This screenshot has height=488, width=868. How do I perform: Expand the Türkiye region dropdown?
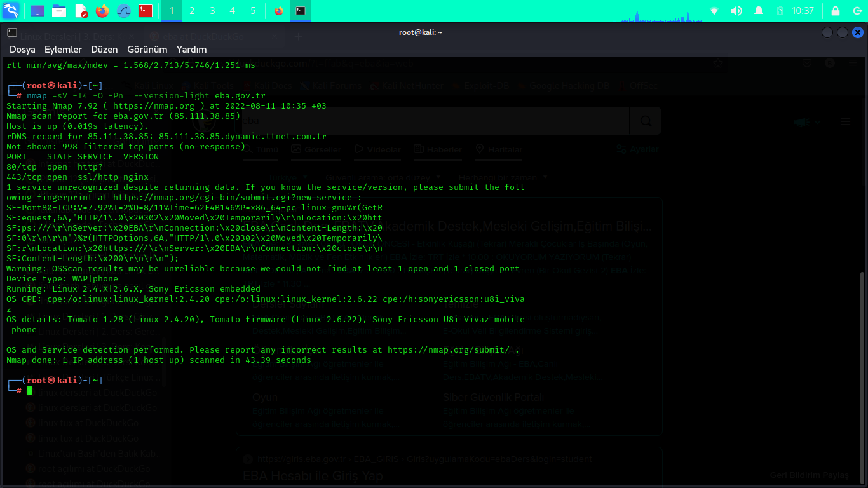[288, 177]
